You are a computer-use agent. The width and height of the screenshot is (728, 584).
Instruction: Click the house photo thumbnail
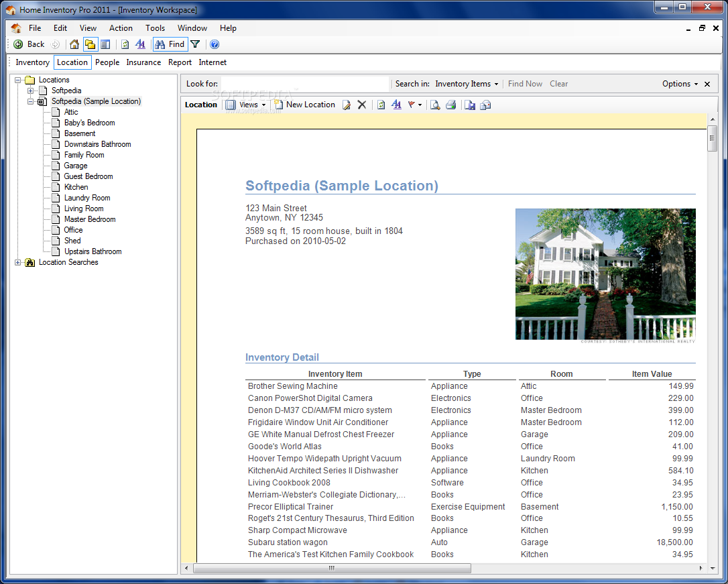click(x=605, y=274)
